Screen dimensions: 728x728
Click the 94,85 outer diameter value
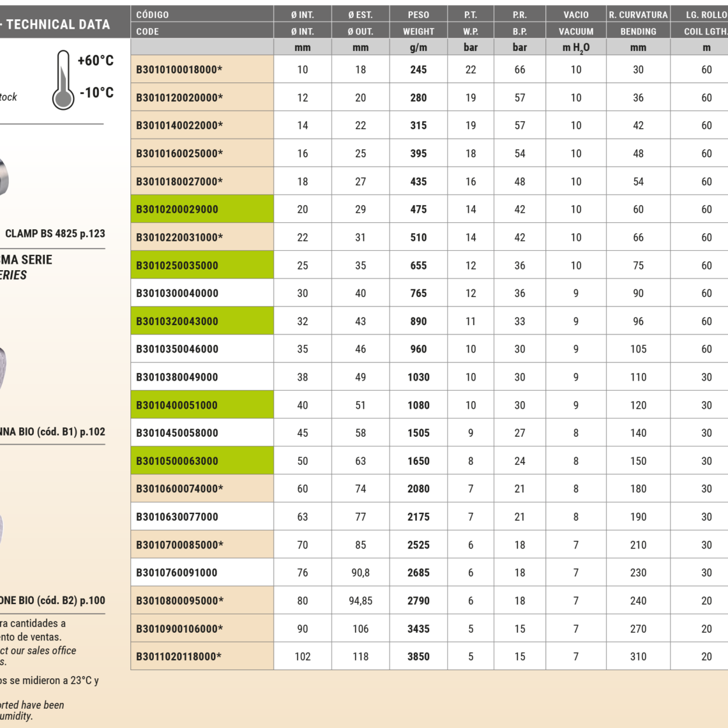pos(360,601)
